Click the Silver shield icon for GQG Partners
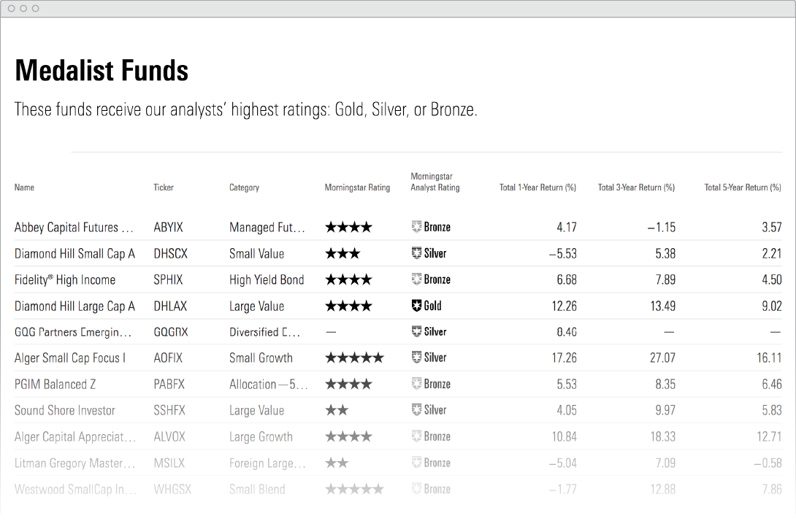796x532 pixels. 417,331
